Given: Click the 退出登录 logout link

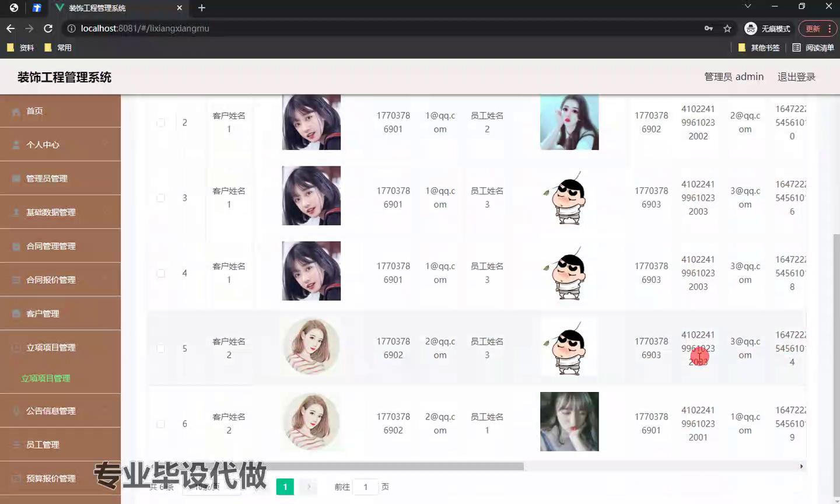Looking at the screenshot, I should 796,77.
